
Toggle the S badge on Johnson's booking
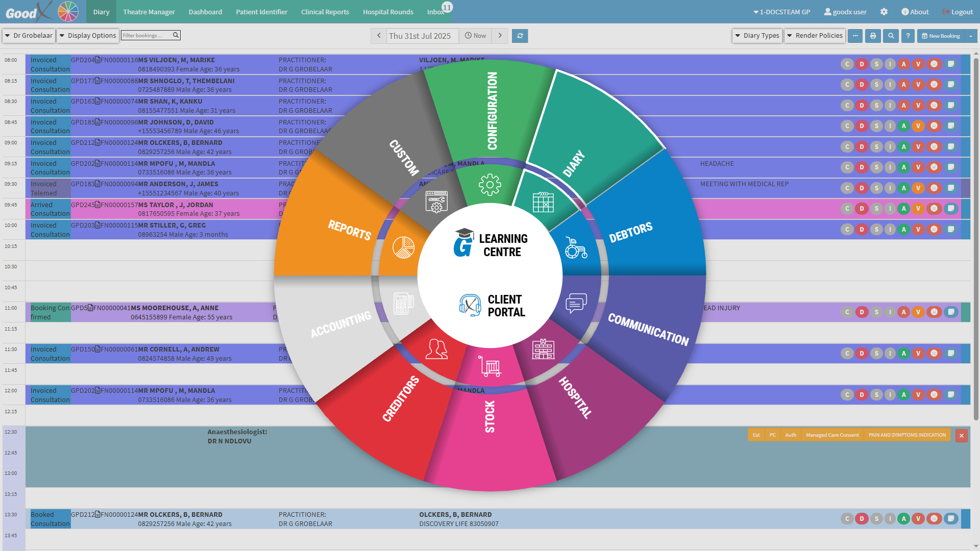point(876,126)
